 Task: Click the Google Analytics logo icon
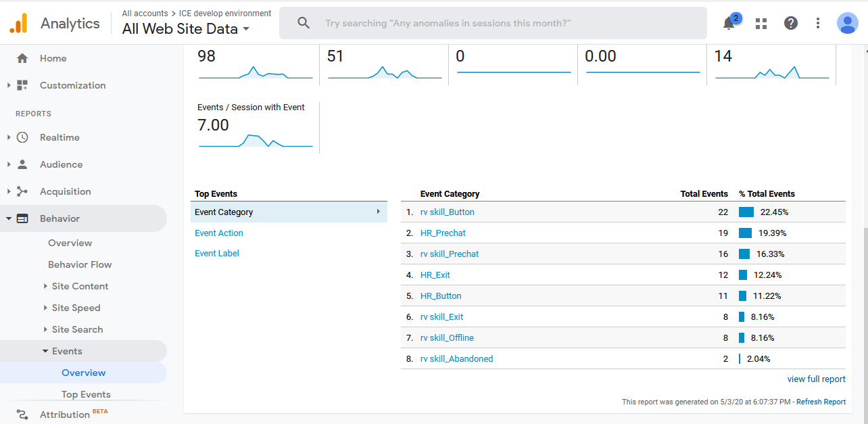click(18, 23)
